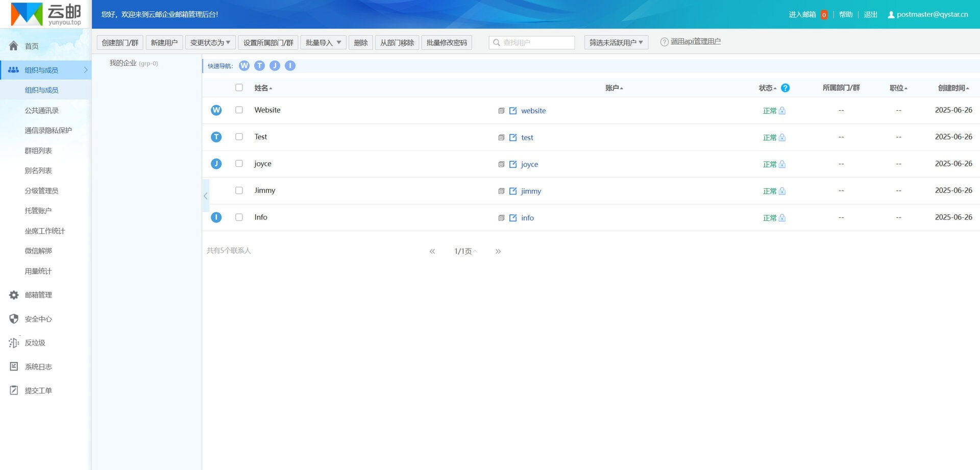Viewport: 980px width, 470px height.
Task: Go to next page with double-arrow icon
Action: coord(498,251)
